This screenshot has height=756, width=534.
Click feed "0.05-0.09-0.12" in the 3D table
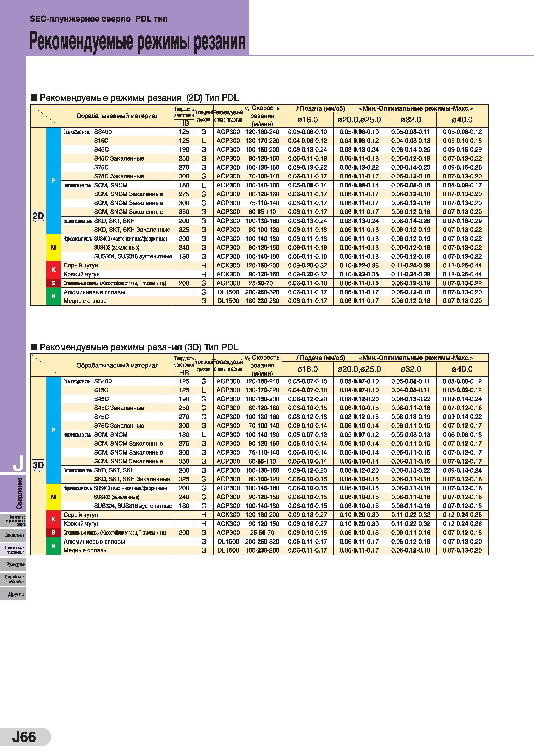[x=462, y=390]
